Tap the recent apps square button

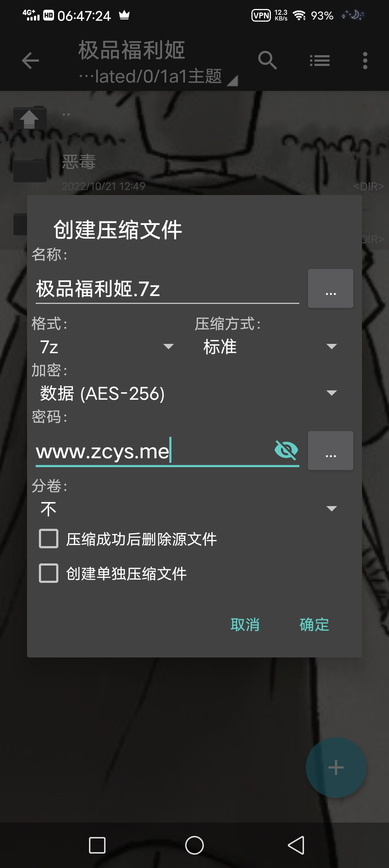click(97, 845)
